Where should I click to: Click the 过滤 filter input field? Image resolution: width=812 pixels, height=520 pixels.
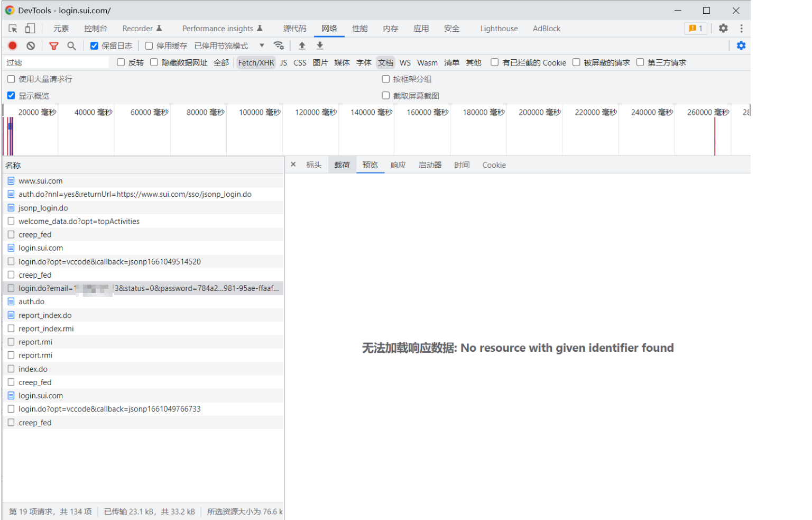pos(56,62)
